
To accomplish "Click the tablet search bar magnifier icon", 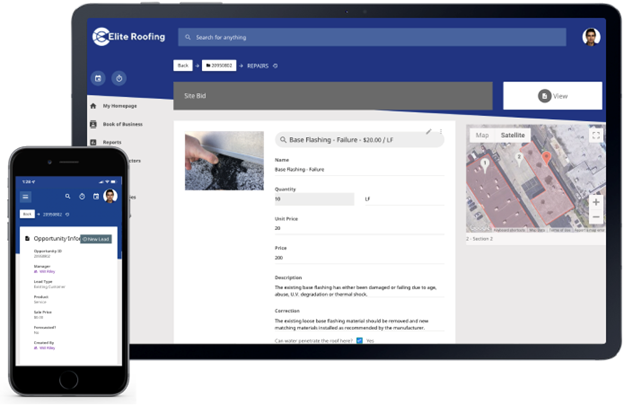I will pyautogui.click(x=188, y=37).
